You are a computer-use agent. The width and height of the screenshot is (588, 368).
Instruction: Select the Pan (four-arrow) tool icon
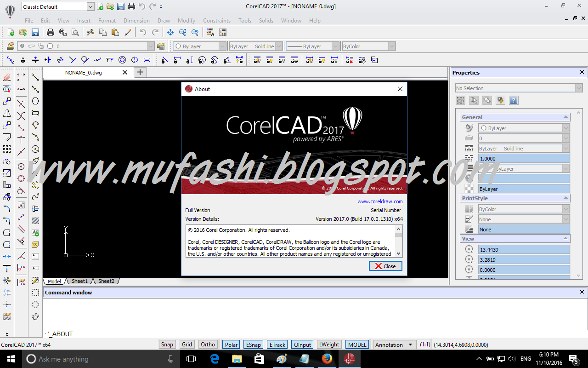pyautogui.click(x=170, y=32)
